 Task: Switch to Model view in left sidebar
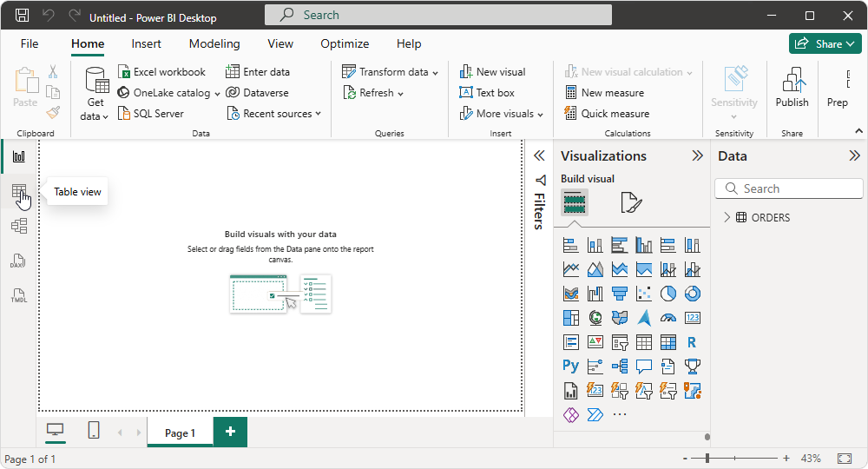pos(19,226)
